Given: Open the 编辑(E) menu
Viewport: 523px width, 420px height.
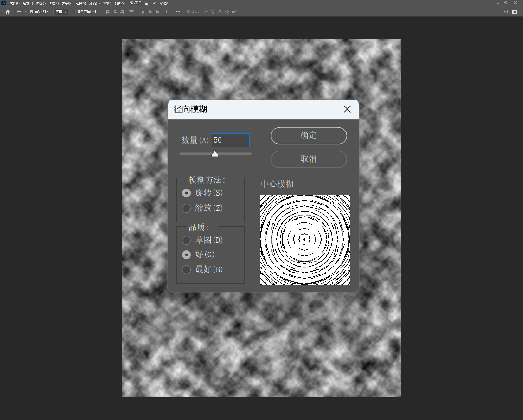Looking at the screenshot, I should click(x=28, y=3).
